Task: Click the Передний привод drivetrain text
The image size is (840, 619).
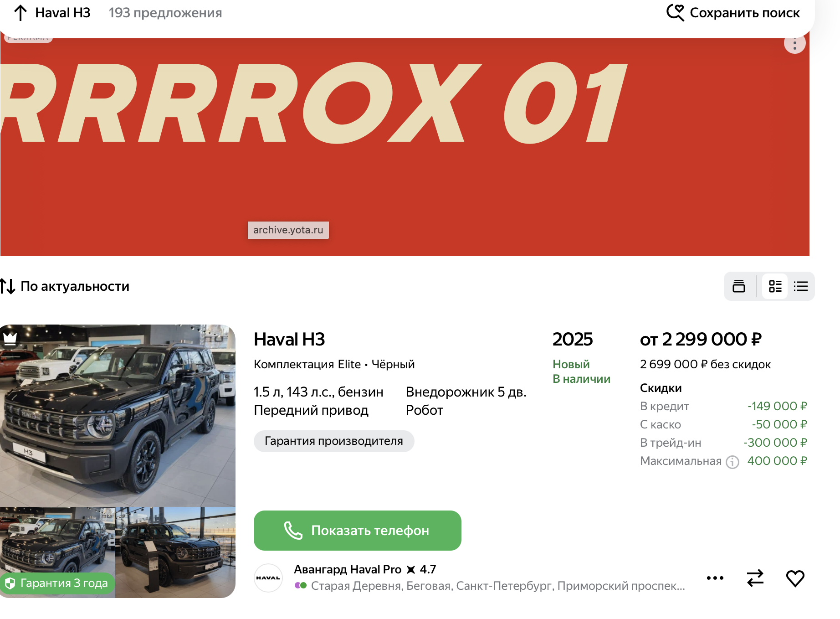Action: (311, 410)
